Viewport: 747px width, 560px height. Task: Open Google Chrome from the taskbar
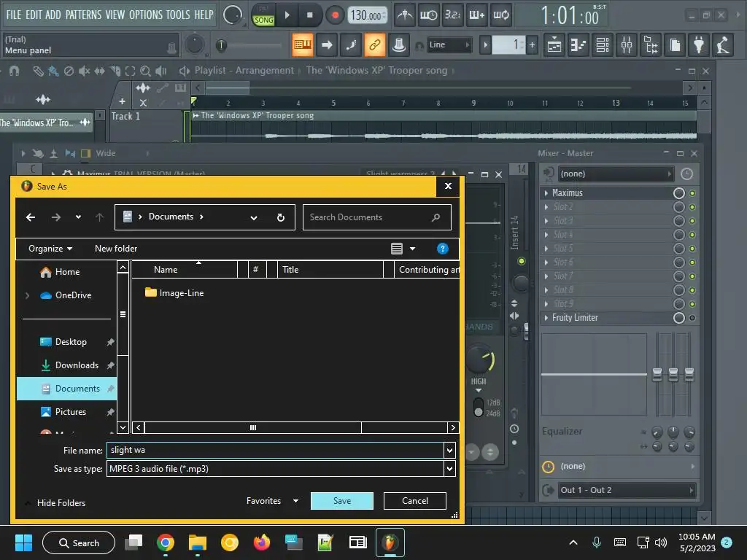tap(165, 542)
